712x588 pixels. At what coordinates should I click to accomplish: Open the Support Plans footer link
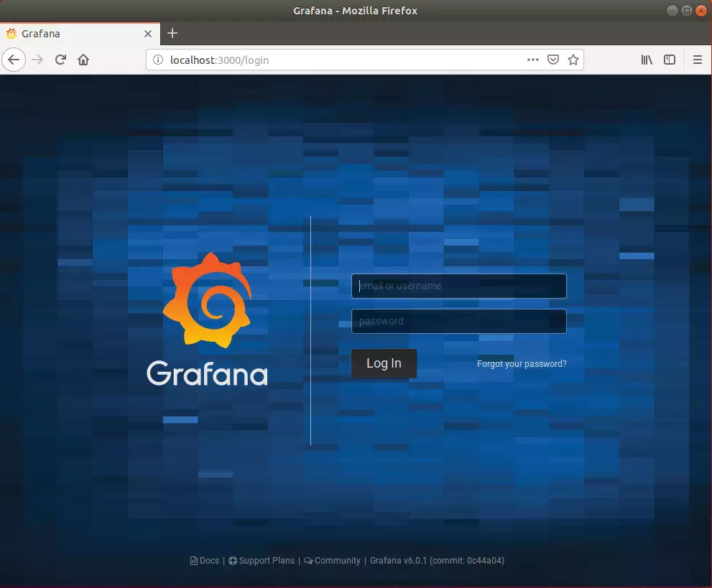point(262,561)
